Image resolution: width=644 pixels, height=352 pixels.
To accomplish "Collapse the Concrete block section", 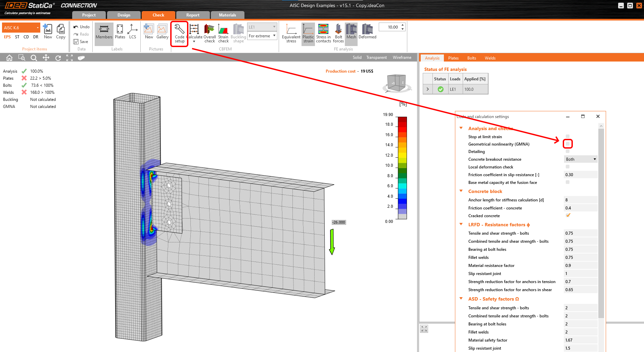I will click(x=461, y=191).
